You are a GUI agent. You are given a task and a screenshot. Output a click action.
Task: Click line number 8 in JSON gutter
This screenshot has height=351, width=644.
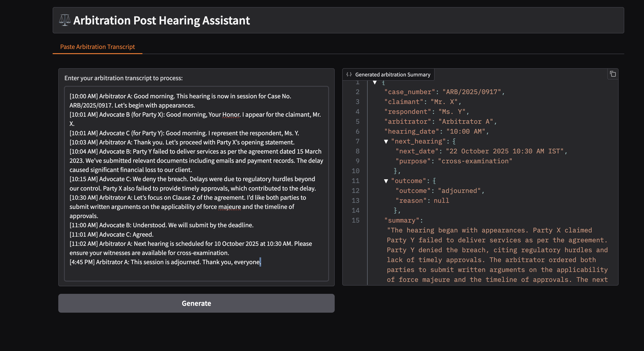(x=357, y=151)
